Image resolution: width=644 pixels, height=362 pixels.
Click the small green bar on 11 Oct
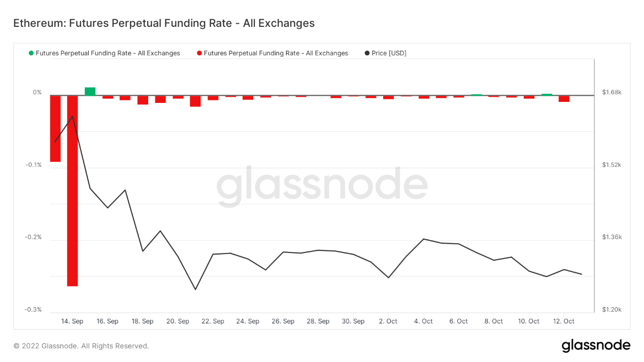coord(547,94)
